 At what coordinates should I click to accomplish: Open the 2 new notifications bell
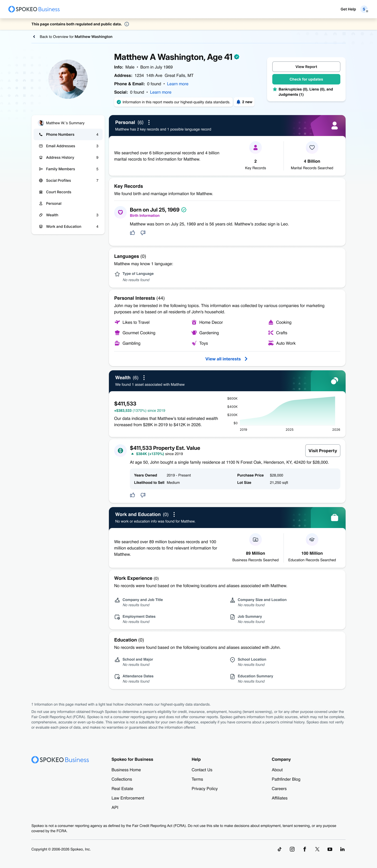(x=245, y=102)
